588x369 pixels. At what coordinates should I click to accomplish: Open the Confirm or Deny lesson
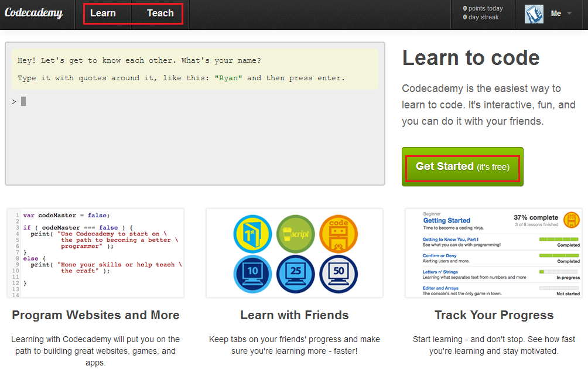click(x=439, y=256)
